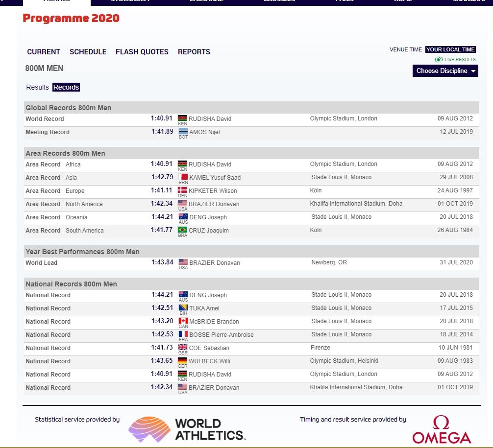Image resolution: width=493 pixels, height=448 pixels.
Task: Select the highlighted Records view
Action: (x=66, y=87)
